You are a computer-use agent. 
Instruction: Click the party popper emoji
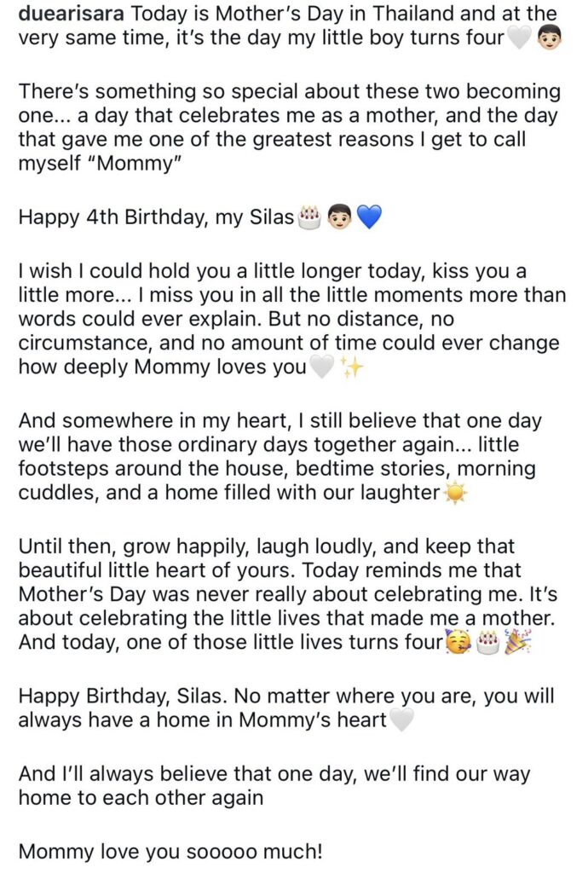click(x=517, y=643)
